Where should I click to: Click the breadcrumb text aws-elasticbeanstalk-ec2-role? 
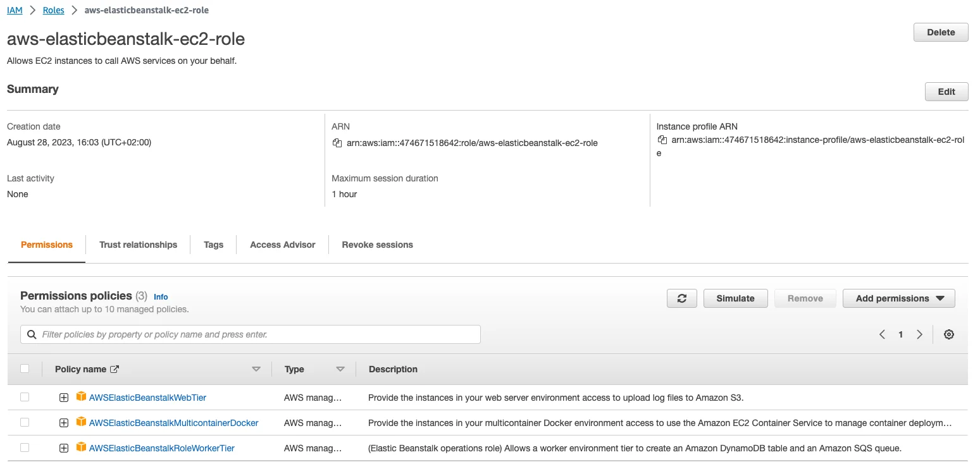147,10
